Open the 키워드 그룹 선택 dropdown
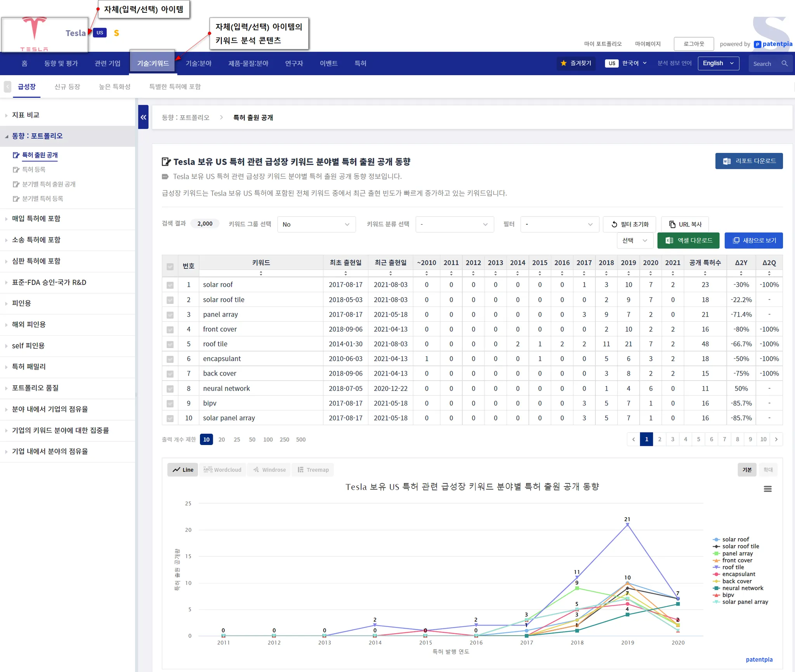Viewport: 795px width, 672px height. [x=316, y=225]
